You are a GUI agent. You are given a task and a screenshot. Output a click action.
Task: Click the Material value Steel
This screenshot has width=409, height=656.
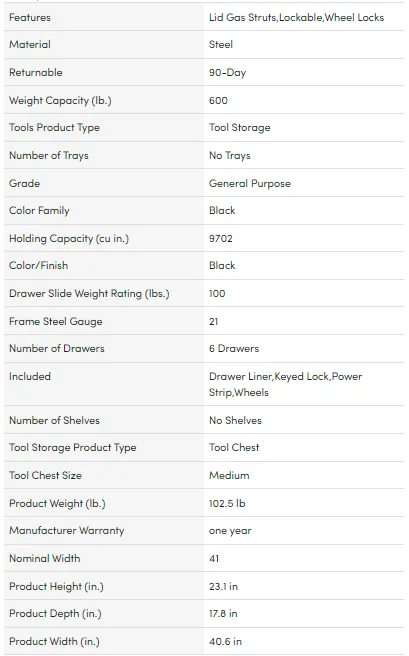[221, 44]
